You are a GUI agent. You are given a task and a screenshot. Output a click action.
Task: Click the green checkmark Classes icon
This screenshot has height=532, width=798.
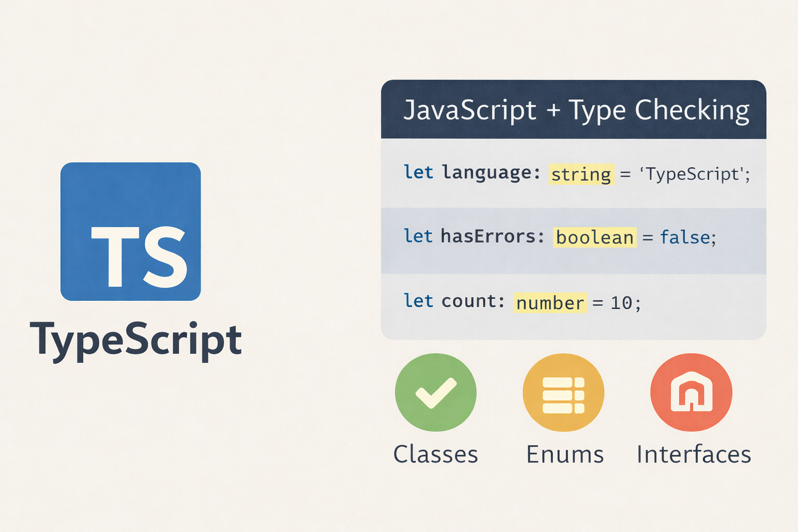435,392
